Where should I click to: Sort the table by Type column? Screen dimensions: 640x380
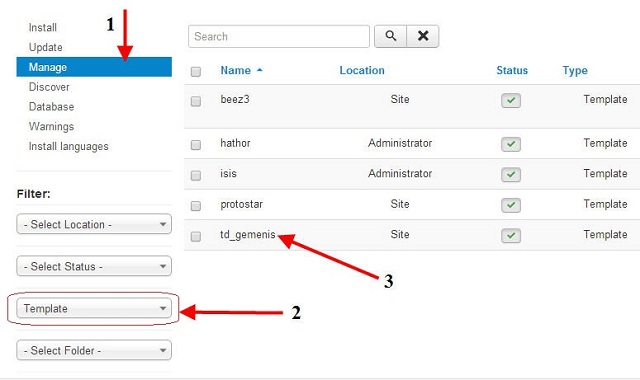click(575, 71)
